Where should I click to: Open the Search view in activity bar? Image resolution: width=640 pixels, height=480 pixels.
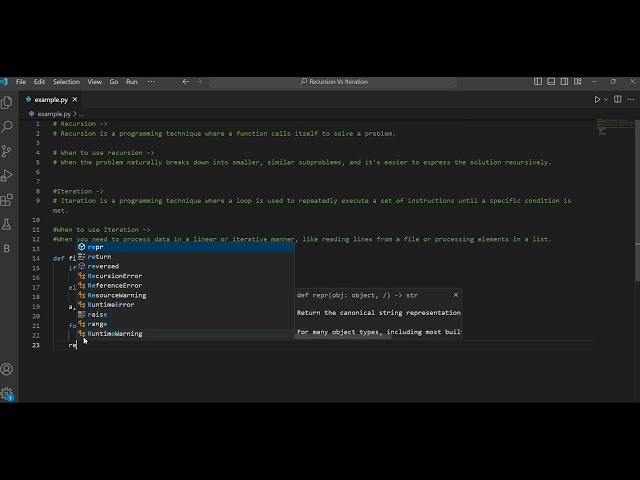(x=7, y=127)
